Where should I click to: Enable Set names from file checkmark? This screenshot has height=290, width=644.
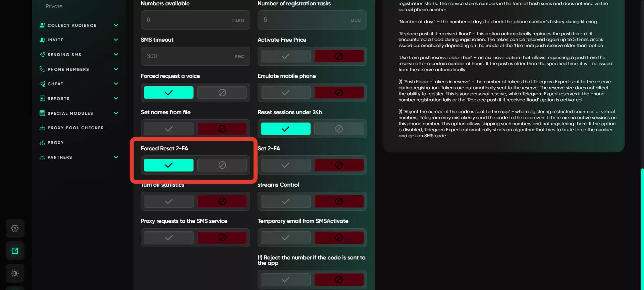pyautogui.click(x=169, y=129)
